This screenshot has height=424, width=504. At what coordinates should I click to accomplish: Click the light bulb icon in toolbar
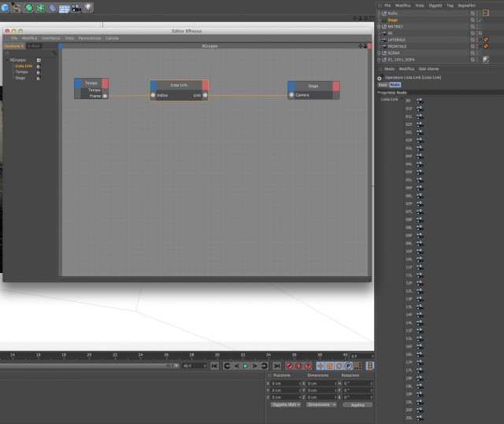coord(88,7)
